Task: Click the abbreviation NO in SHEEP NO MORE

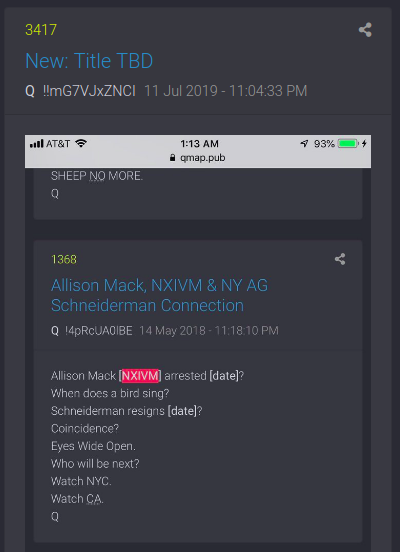Action: pos(97,176)
